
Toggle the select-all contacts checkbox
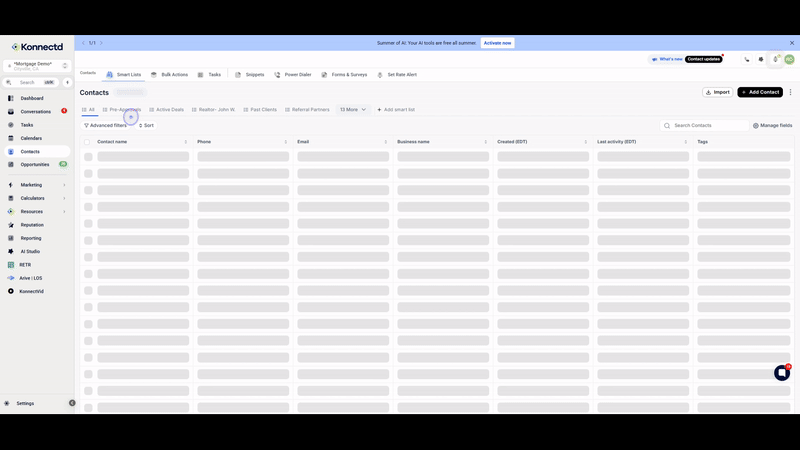coord(87,142)
